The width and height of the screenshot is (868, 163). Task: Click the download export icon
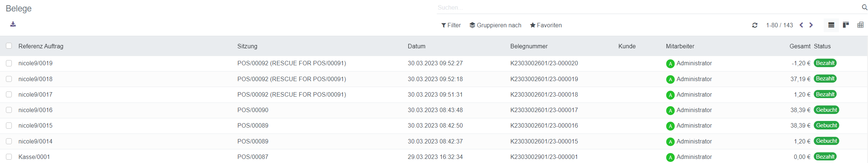tap(13, 24)
